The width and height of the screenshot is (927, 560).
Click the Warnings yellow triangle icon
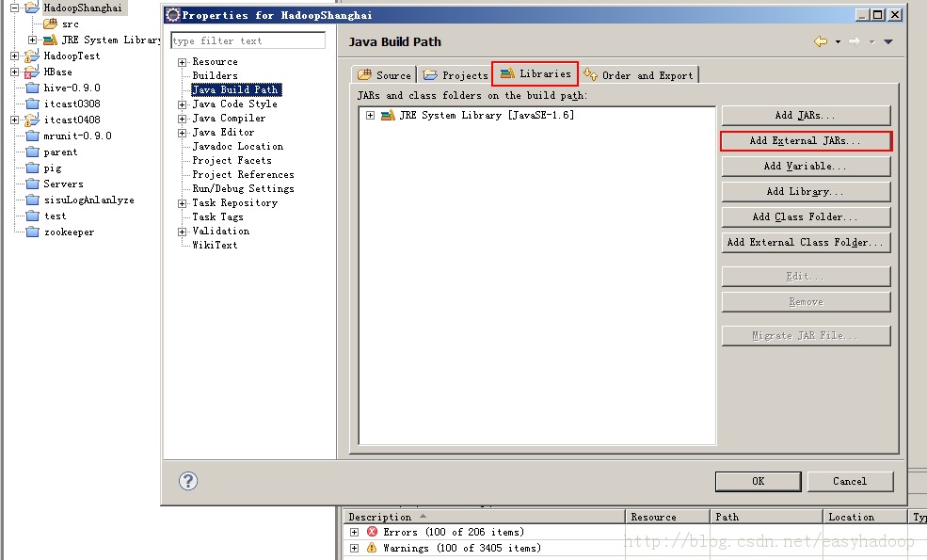(x=372, y=548)
